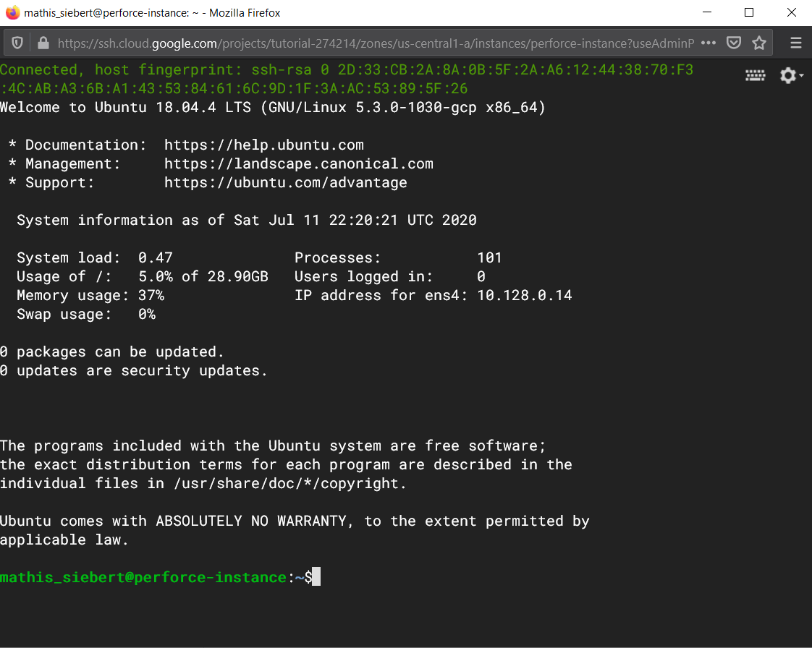Click the https://ubuntu.com/advantage support link
812x648 pixels.
(x=285, y=183)
